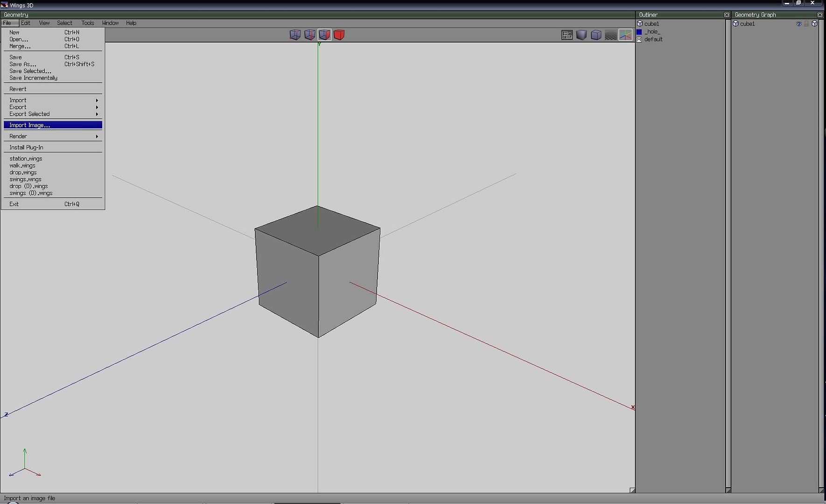The width and height of the screenshot is (826, 504).
Task: Expand the Export Selected submenu
Action: pos(53,114)
